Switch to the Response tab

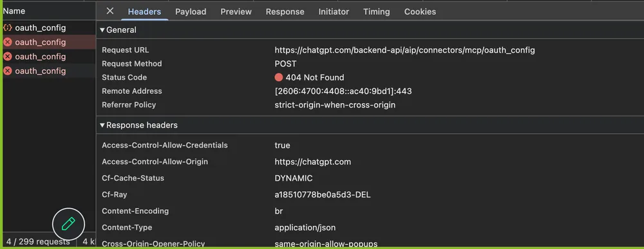point(285,12)
